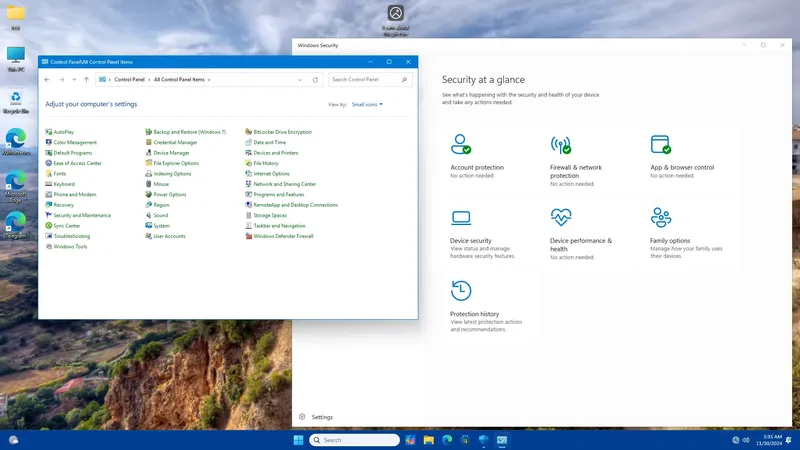Expand the chevron after Control Panel breadcrumb
The image size is (800, 450).
pos(149,80)
